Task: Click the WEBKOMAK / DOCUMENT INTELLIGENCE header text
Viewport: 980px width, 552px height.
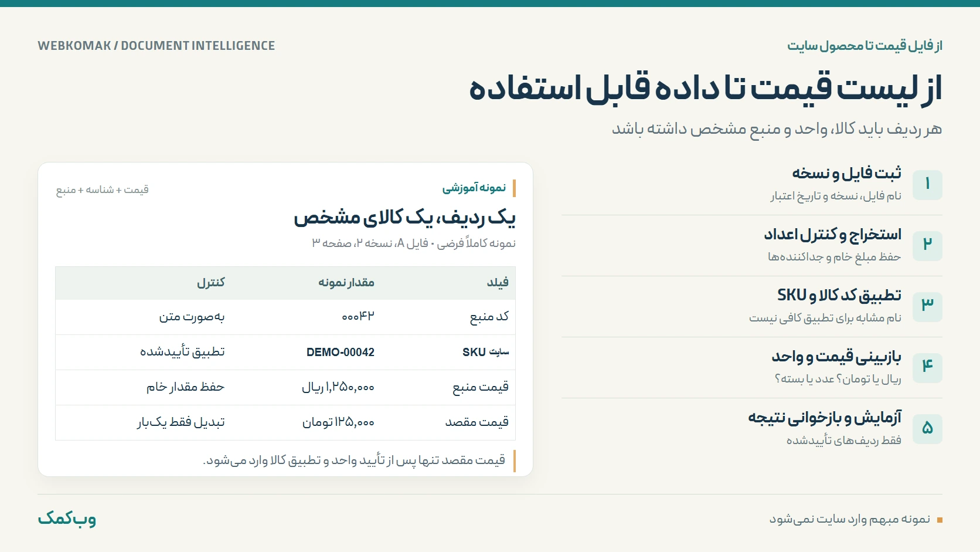Action: (x=156, y=46)
